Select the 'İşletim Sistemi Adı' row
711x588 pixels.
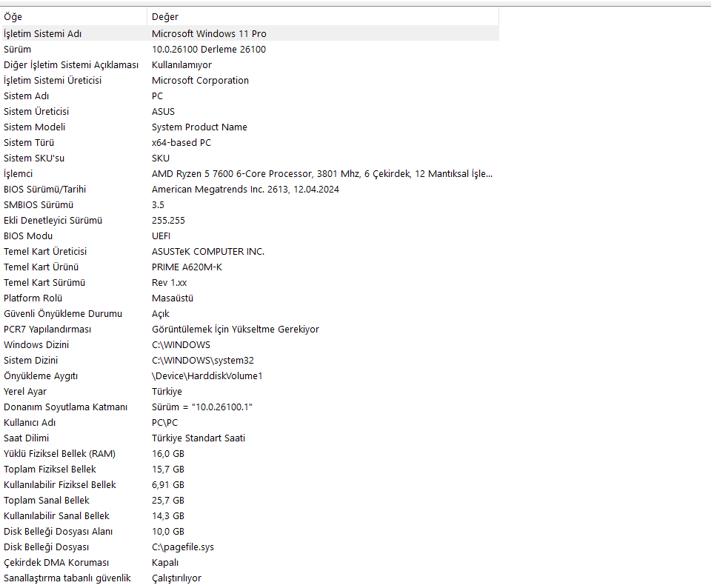(250, 33)
